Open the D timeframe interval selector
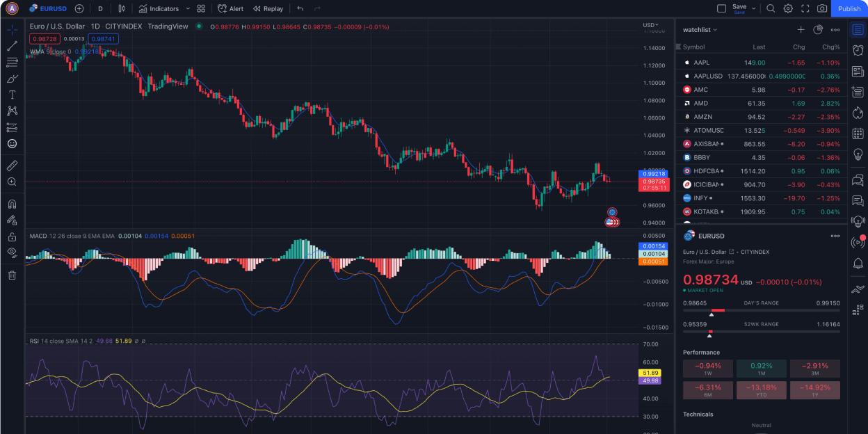 tap(100, 8)
